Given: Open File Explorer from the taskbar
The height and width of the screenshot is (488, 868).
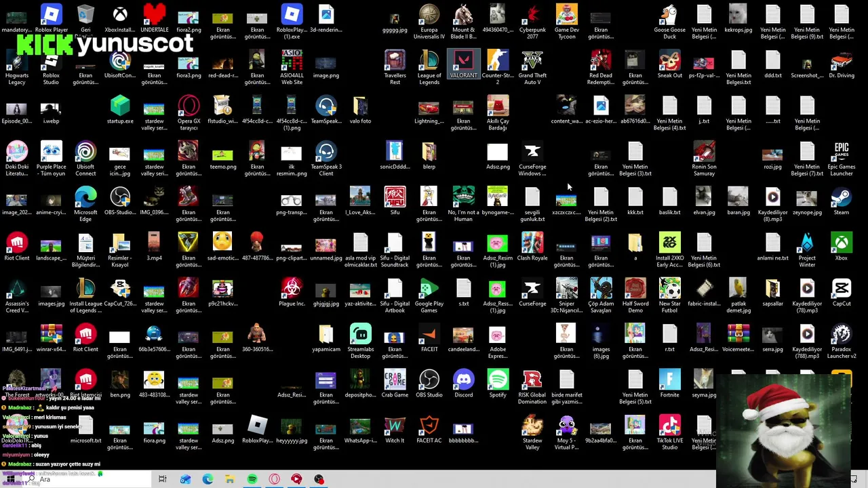Looking at the screenshot, I should click(x=230, y=479).
